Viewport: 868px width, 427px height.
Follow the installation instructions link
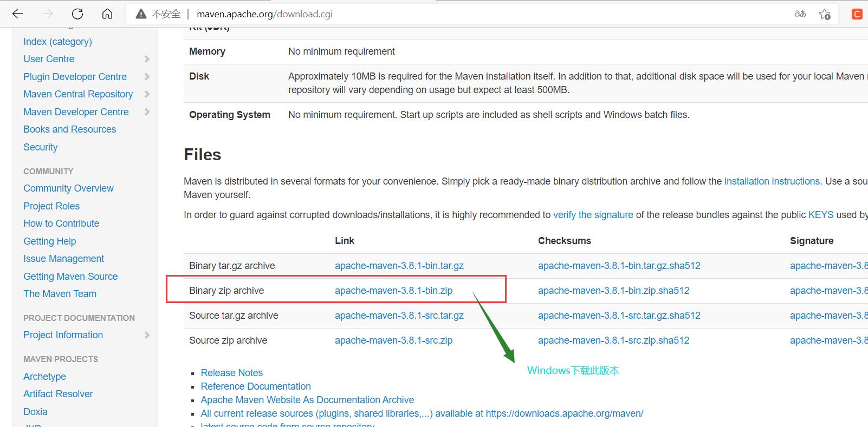coord(772,181)
